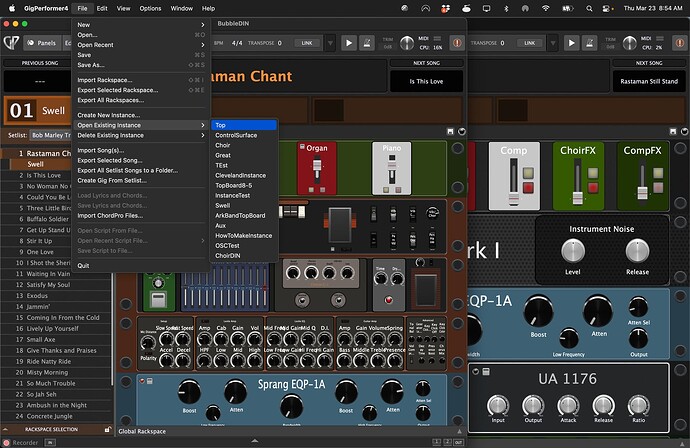Select song 18 Give Thanks and Praises
The height and width of the screenshot is (448, 690).
tap(56, 351)
